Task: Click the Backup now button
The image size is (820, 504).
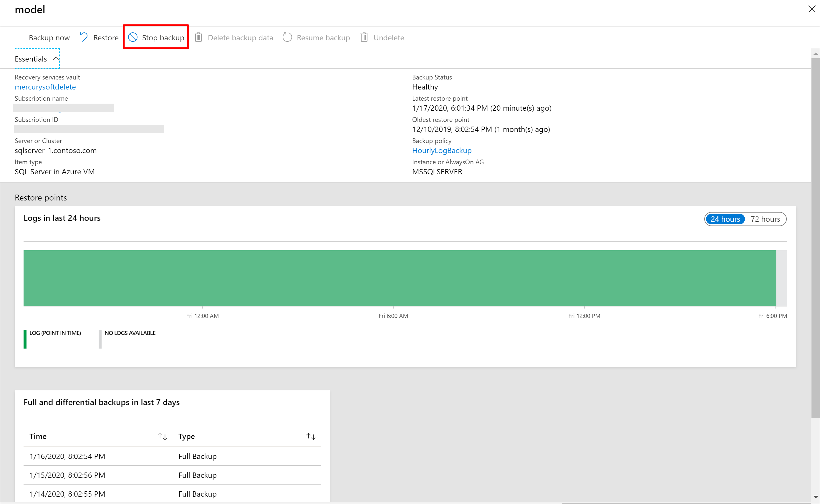Action: coord(48,37)
